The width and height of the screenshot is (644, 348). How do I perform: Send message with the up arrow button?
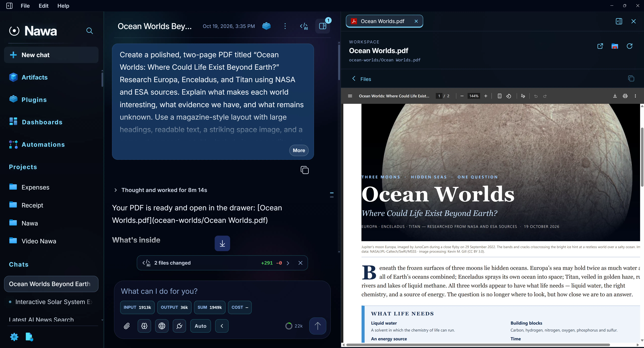click(318, 326)
